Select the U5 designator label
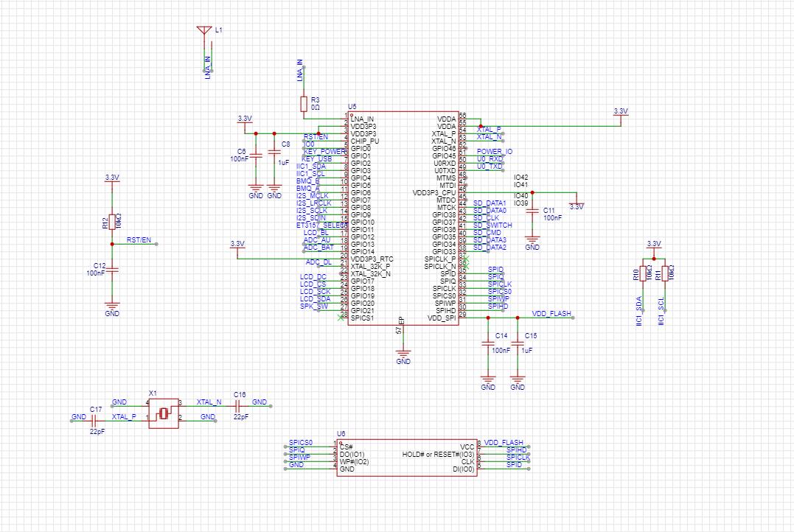 coord(352,107)
